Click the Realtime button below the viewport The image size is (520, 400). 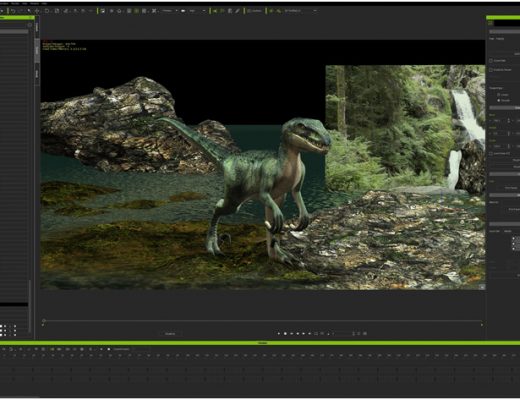(170, 333)
